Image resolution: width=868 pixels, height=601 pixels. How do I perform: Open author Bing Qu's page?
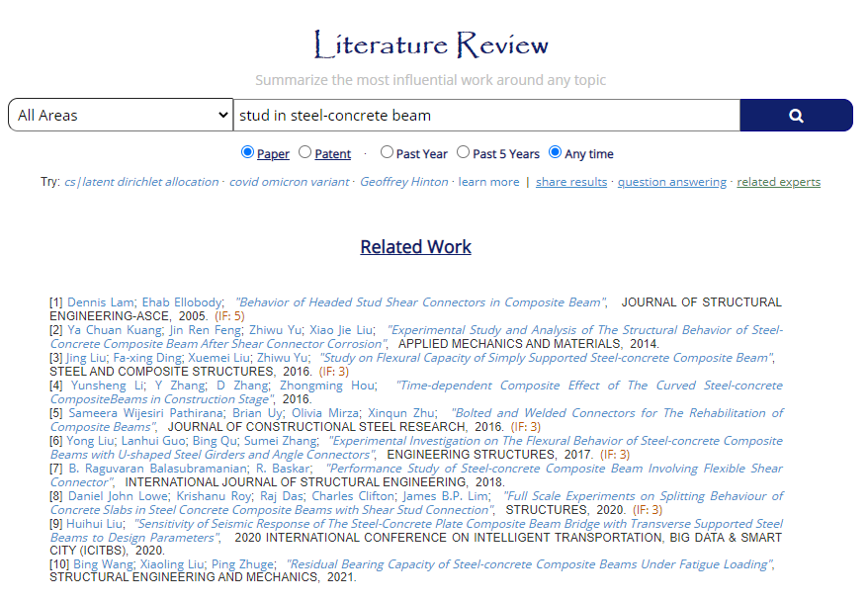click(x=215, y=441)
